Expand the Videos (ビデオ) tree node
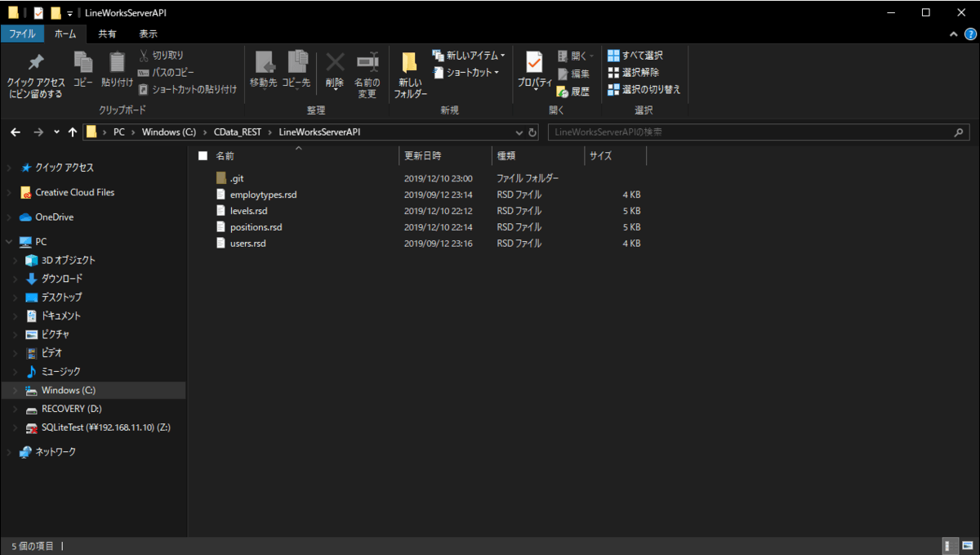The height and width of the screenshot is (555, 980). (16, 353)
